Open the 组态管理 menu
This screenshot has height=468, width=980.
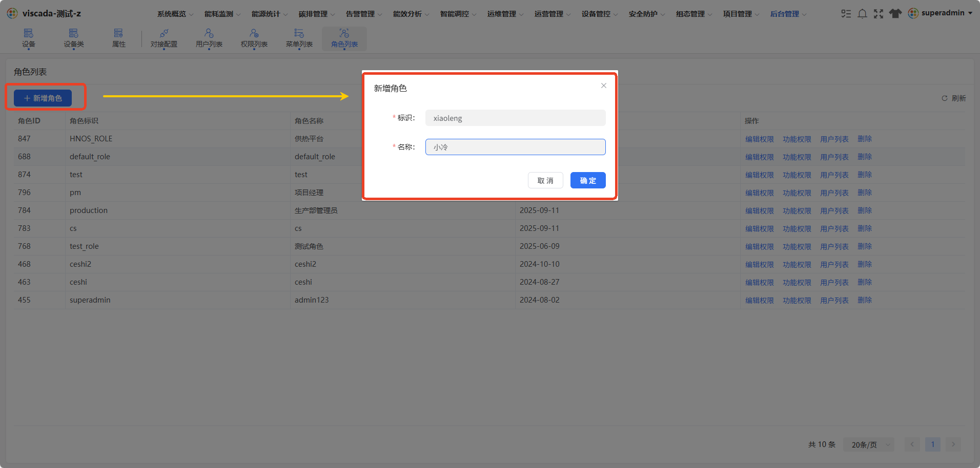click(x=694, y=14)
